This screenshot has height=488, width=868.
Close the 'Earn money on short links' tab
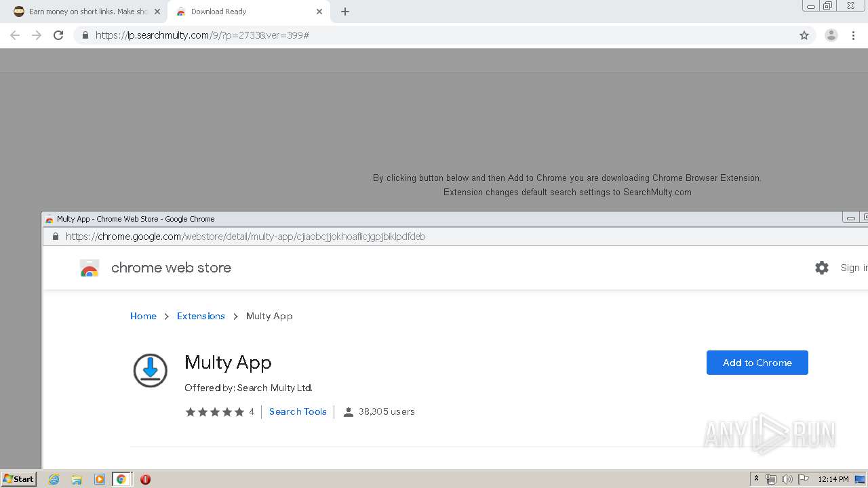[x=157, y=12]
